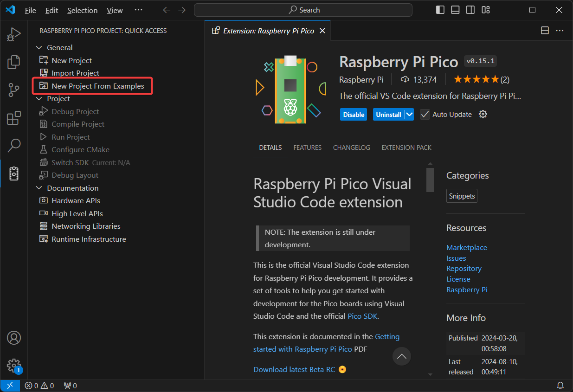The image size is (573, 392).
Task: Open the notifications bell
Action: (x=560, y=386)
